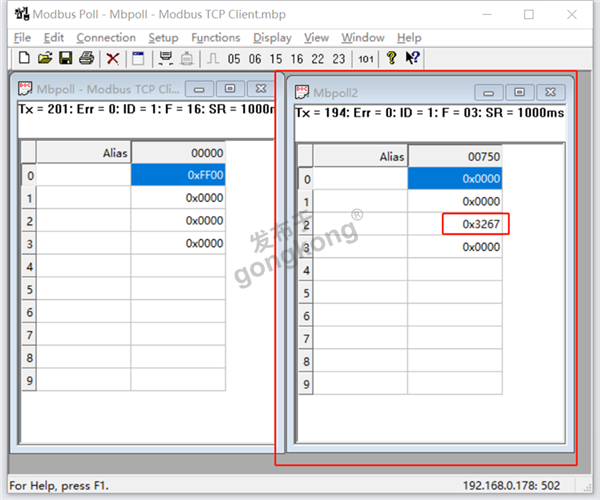Click row header 7 in Mbpoll2 window
The width and height of the screenshot is (600, 500).
tap(306, 338)
